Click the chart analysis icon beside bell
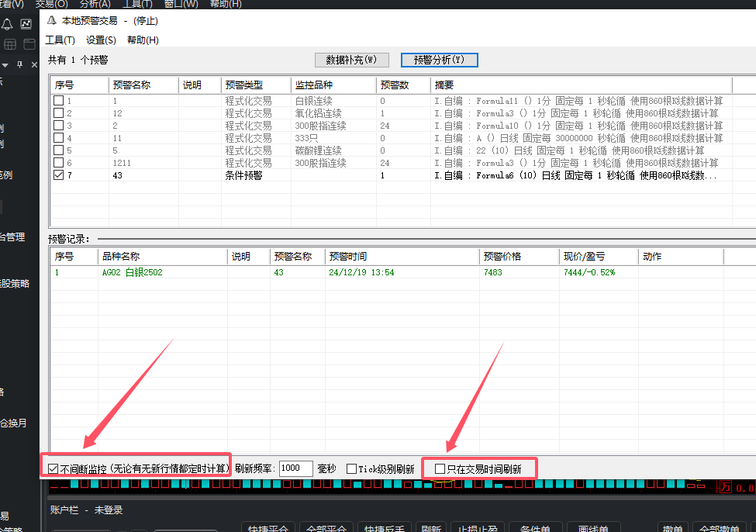The image size is (756, 532). tap(26, 24)
